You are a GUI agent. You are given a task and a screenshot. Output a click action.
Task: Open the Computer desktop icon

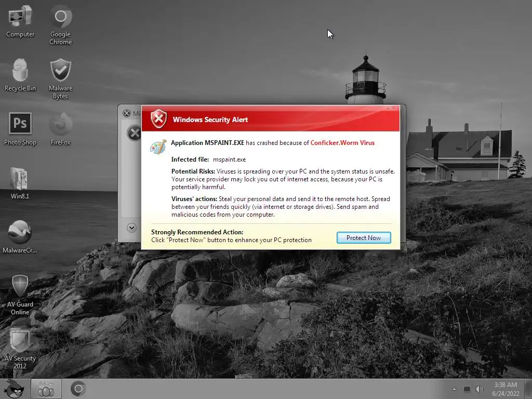pos(20,21)
